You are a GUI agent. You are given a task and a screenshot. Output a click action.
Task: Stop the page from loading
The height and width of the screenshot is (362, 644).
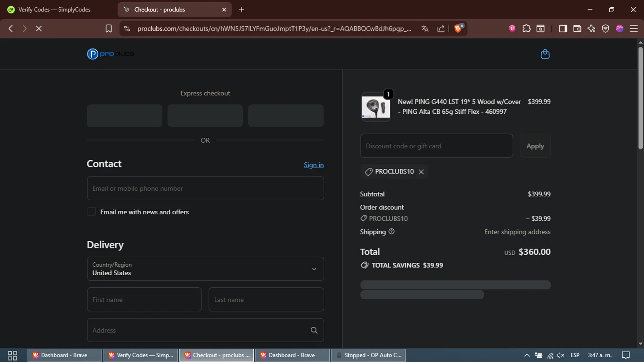click(39, 28)
